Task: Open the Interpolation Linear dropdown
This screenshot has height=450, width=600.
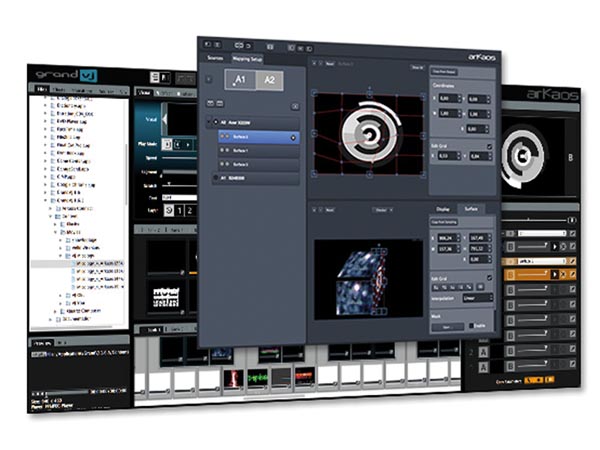Action: pos(477,298)
